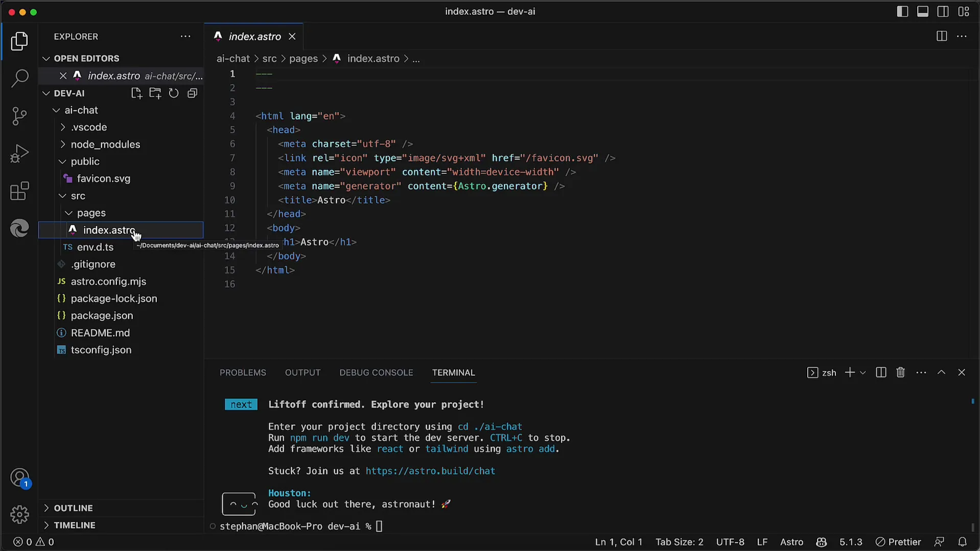Viewport: 980px width, 551px height.
Task: Open the Explorer view in activity bar
Action: point(19,41)
